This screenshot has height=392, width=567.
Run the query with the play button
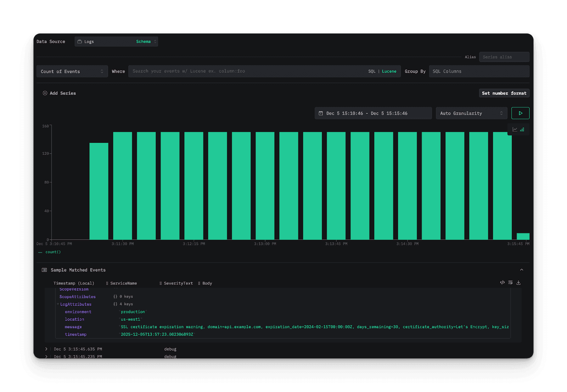point(520,113)
